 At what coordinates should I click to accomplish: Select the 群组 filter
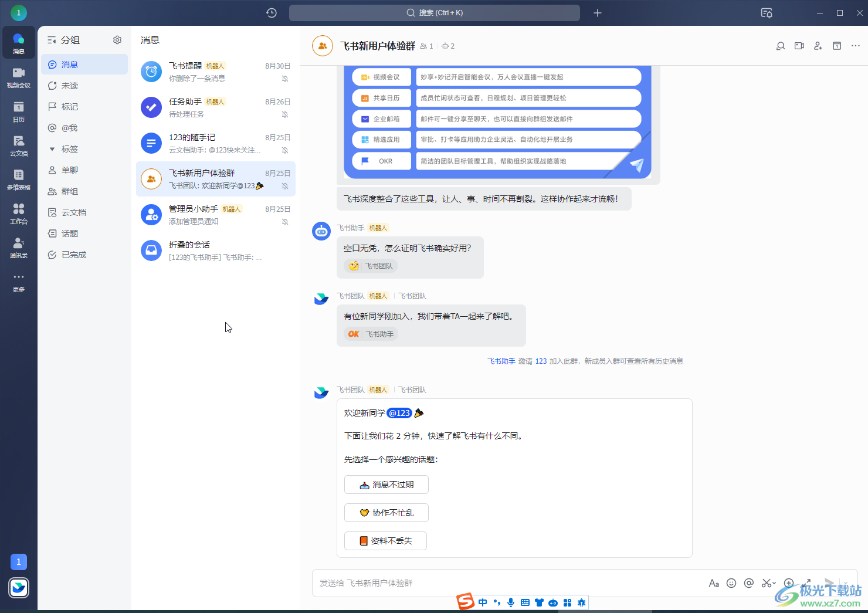pyautogui.click(x=84, y=191)
